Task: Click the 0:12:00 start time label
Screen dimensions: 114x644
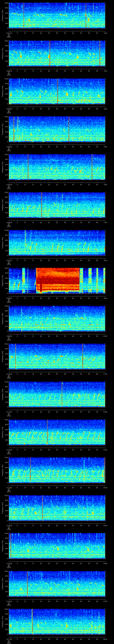Action: tap(9, 450)
